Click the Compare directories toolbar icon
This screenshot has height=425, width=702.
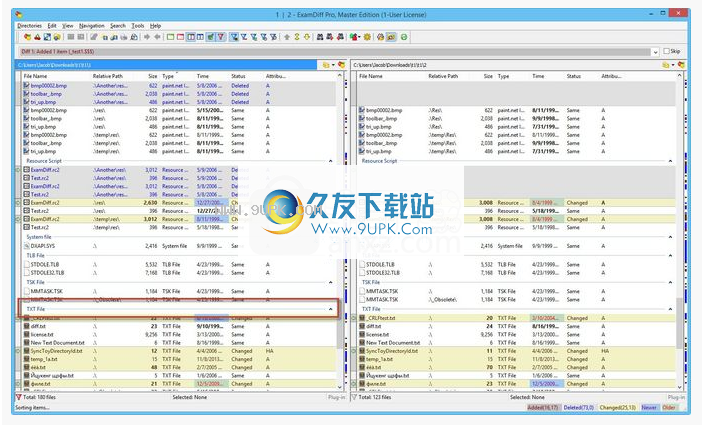point(28,37)
